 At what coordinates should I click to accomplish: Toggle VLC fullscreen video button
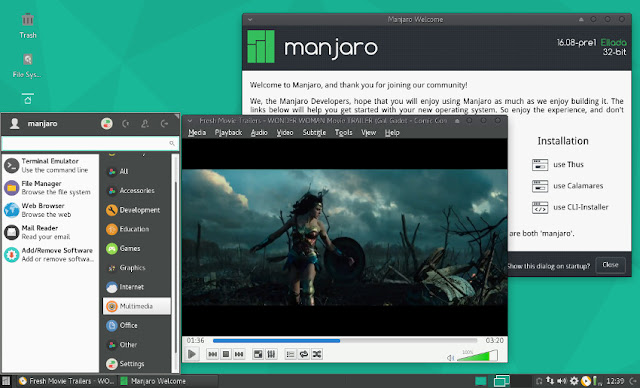(258, 354)
